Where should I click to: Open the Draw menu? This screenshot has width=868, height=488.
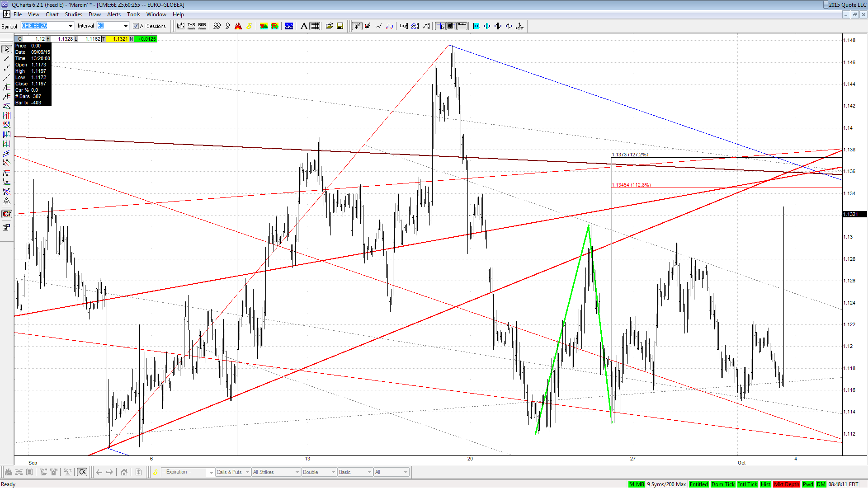click(x=94, y=14)
